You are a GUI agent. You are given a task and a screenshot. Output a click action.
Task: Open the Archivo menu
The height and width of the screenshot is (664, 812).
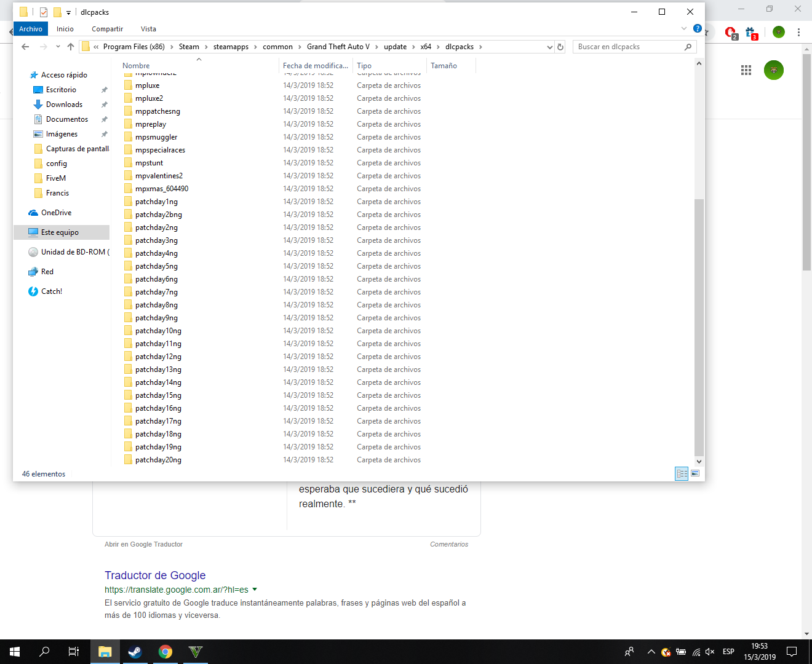31,29
